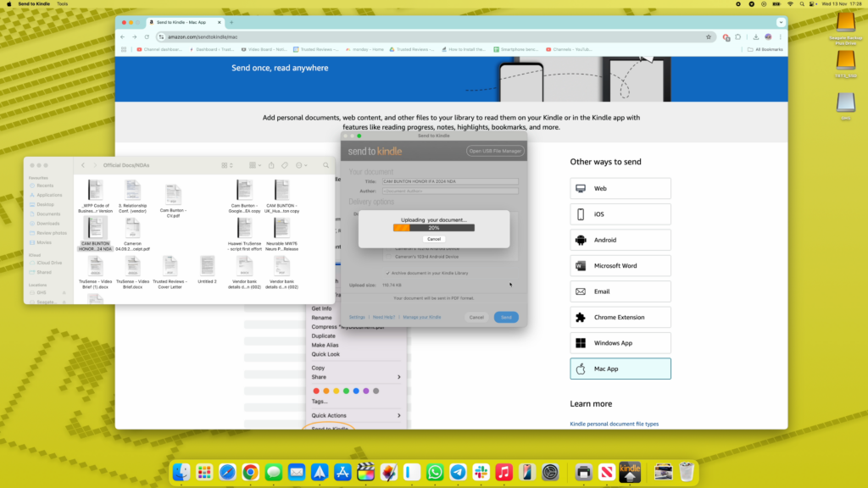Click the Finder tag icon
868x488 pixels.
coord(285,165)
